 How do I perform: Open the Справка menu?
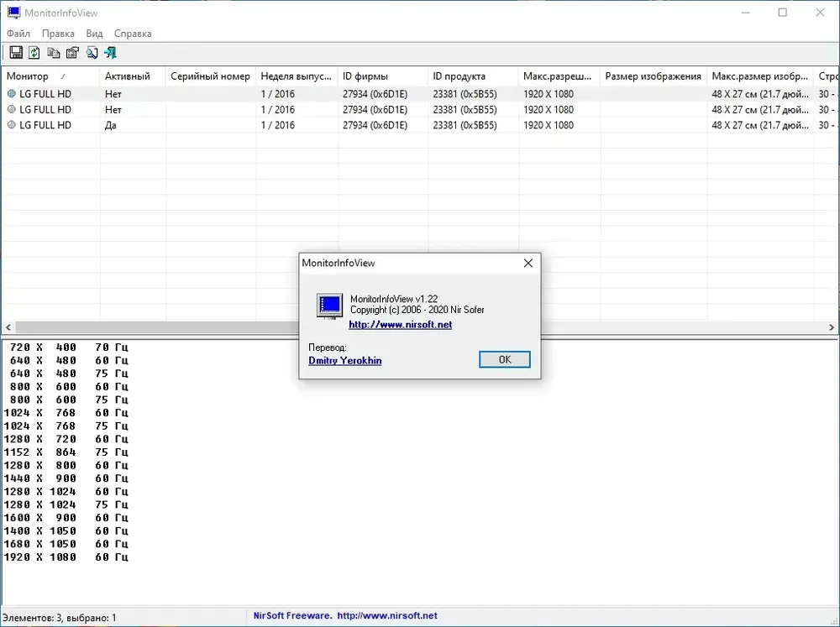click(x=133, y=34)
